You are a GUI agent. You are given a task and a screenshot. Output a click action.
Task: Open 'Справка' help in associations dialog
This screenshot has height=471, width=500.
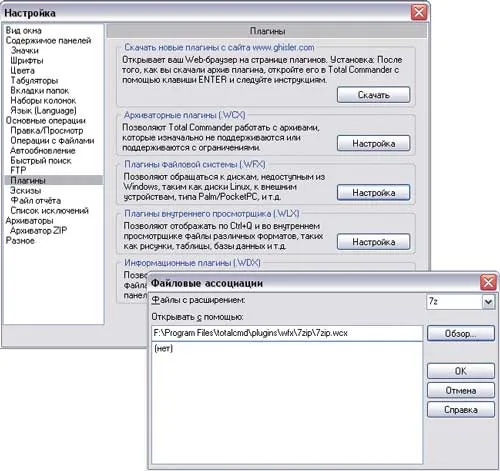tap(460, 410)
